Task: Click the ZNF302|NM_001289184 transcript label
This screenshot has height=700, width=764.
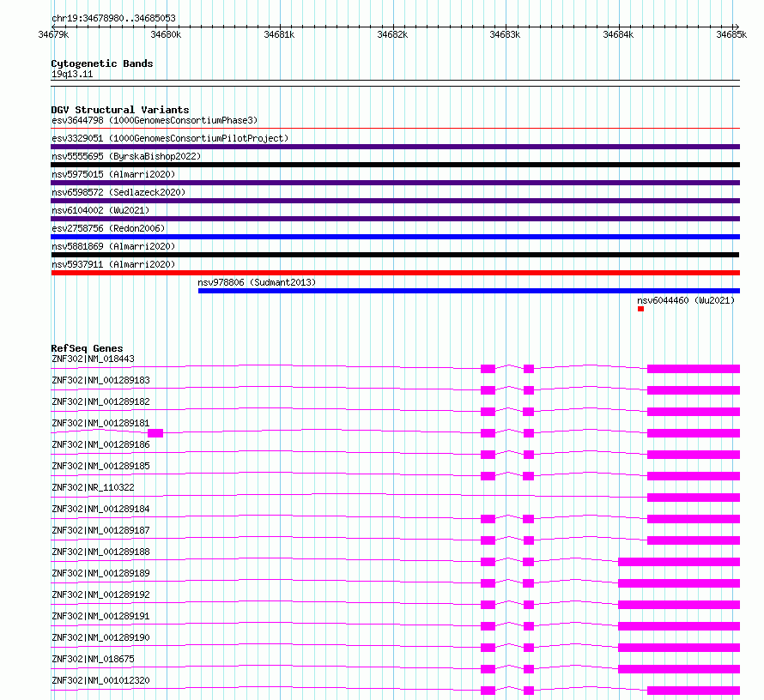Action: (100, 509)
